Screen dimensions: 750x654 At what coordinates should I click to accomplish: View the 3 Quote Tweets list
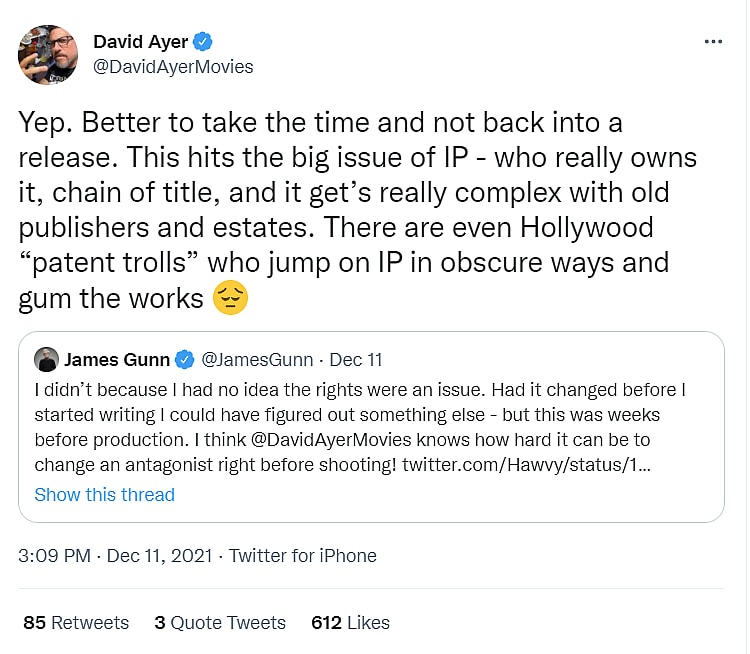click(220, 622)
